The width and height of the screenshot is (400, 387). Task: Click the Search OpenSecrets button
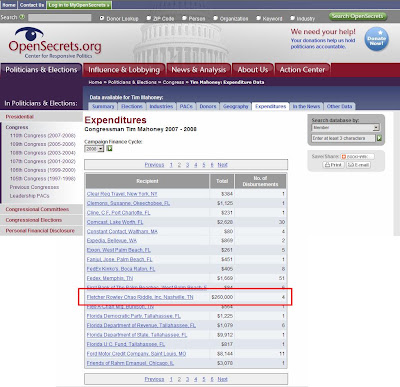pyautogui.click(x=357, y=16)
